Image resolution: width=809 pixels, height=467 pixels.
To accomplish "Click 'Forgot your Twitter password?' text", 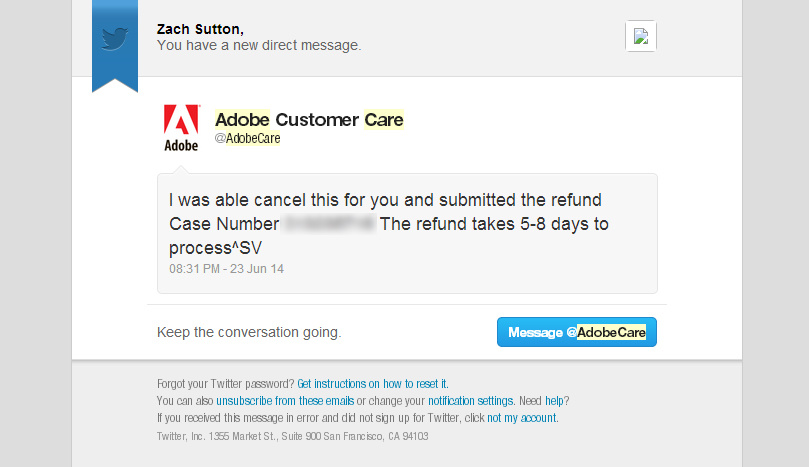I will tap(226, 383).
